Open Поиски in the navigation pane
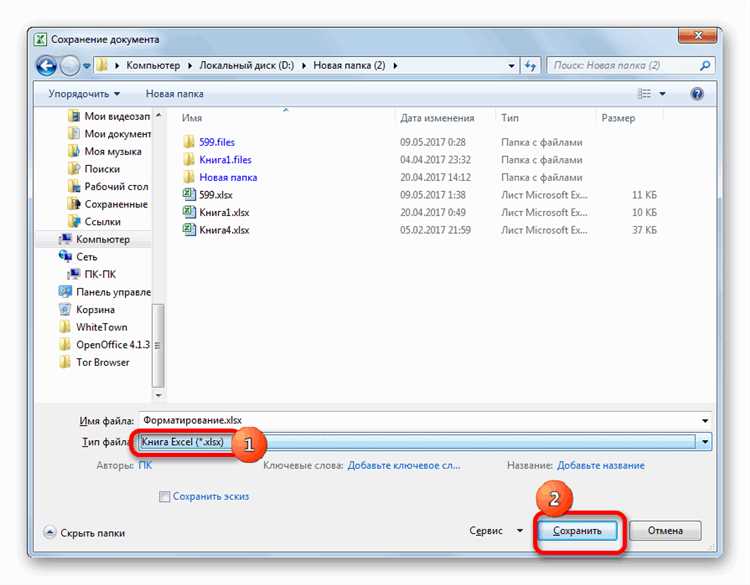Viewport: 750px width, 585px height. coord(94,169)
